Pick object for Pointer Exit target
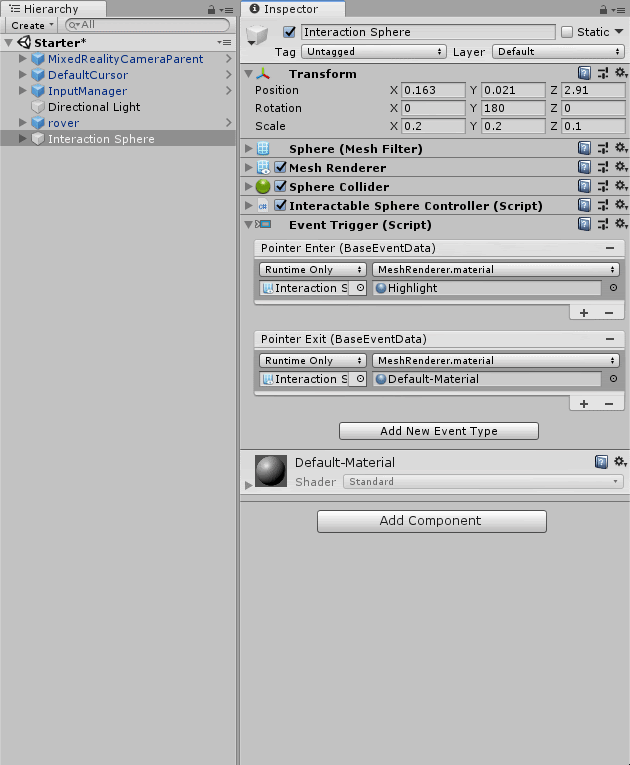Image resolution: width=630 pixels, height=765 pixels. click(360, 379)
